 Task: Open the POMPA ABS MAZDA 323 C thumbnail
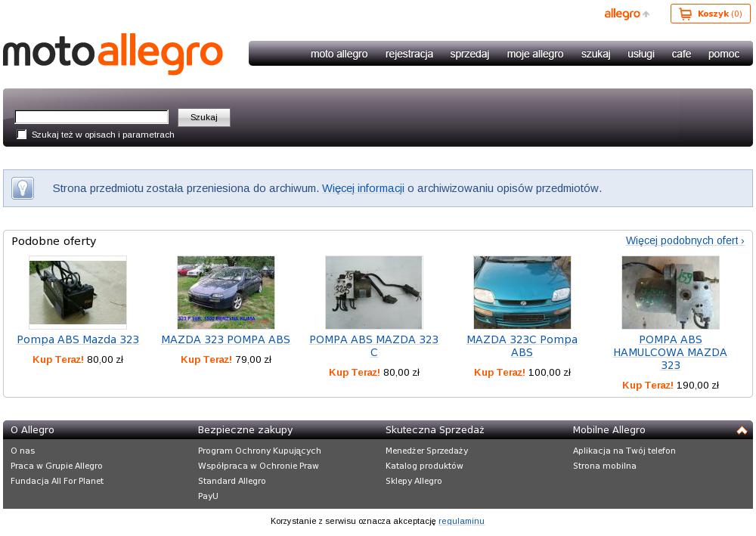(x=373, y=293)
